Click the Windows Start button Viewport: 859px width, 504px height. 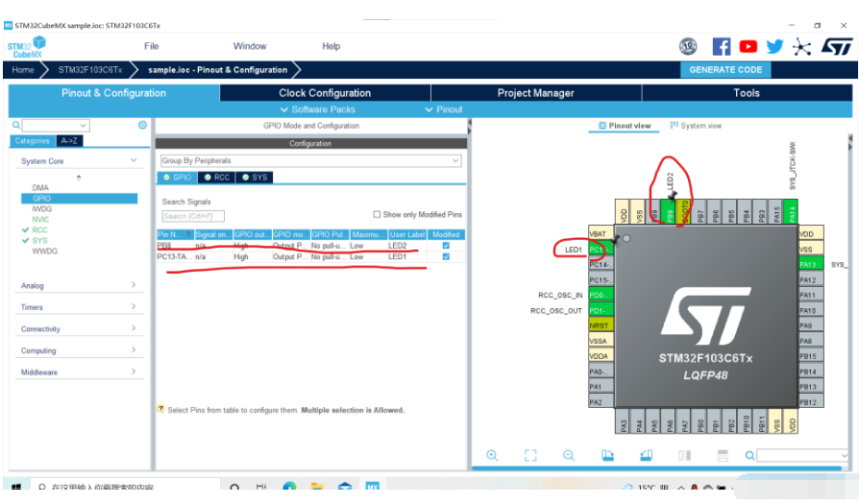(16, 487)
